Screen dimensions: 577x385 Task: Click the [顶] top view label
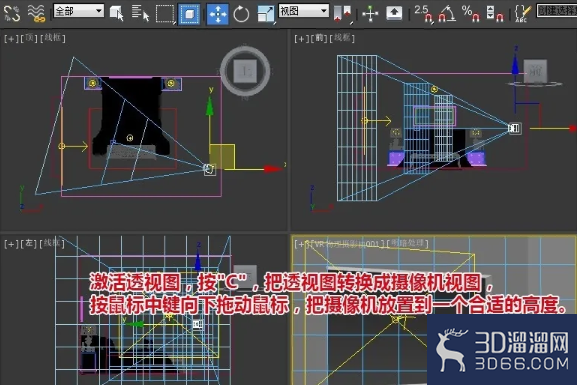pos(29,38)
